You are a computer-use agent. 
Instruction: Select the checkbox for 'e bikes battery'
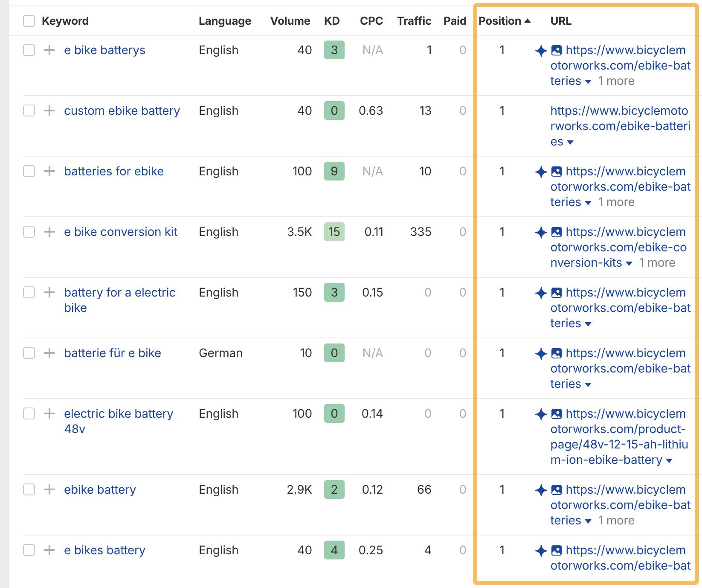tap(29, 550)
